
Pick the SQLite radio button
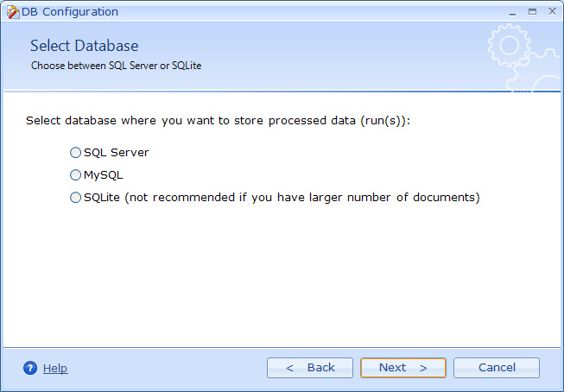coord(76,198)
